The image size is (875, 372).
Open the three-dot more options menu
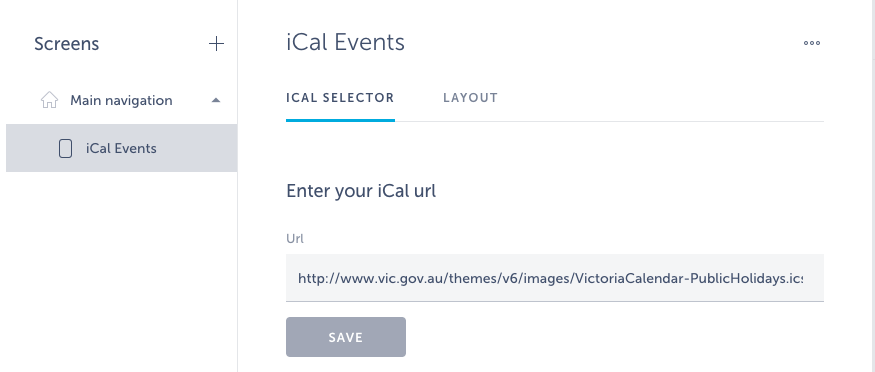coord(811,43)
